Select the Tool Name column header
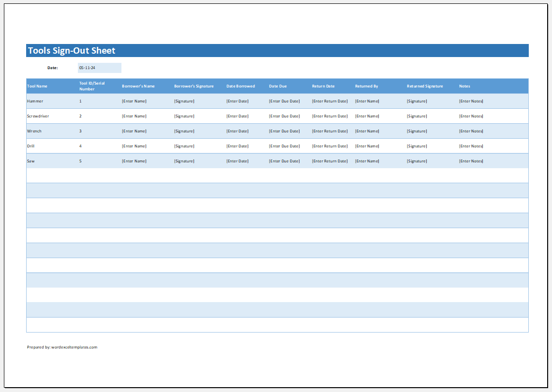Screen dimensions: 552x392 37,86
